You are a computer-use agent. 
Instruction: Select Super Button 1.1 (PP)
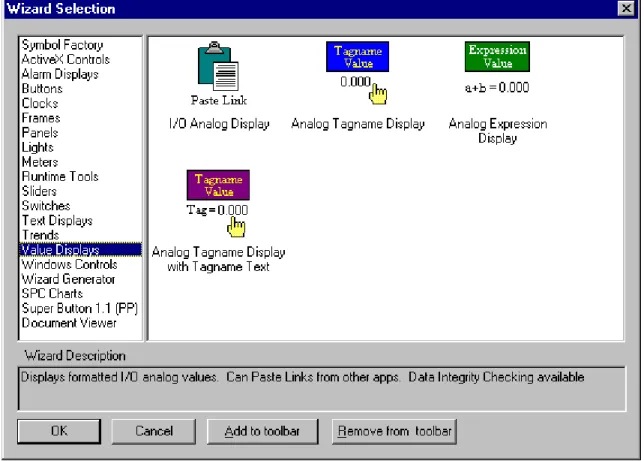[80, 308]
